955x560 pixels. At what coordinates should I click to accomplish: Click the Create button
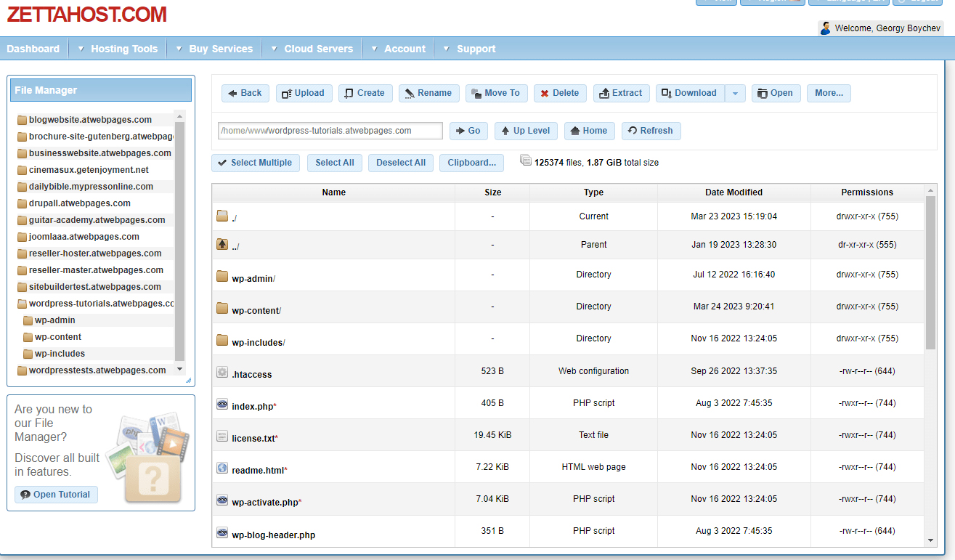(365, 93)
